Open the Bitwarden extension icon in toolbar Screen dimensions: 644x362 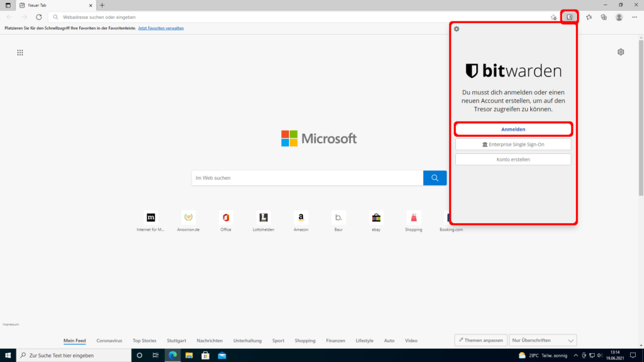click(569, 17)
